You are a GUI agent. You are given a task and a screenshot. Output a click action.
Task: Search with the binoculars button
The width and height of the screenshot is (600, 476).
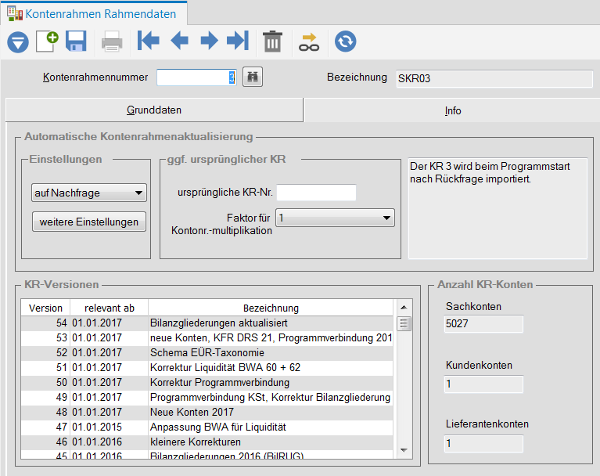[x=253, y=77]
